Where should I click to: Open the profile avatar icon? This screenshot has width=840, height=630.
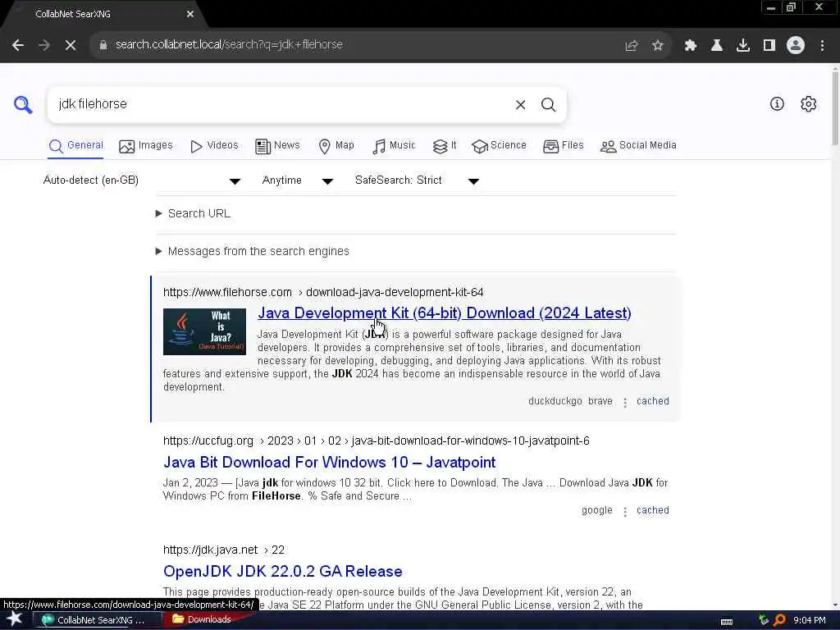point(796,45)
